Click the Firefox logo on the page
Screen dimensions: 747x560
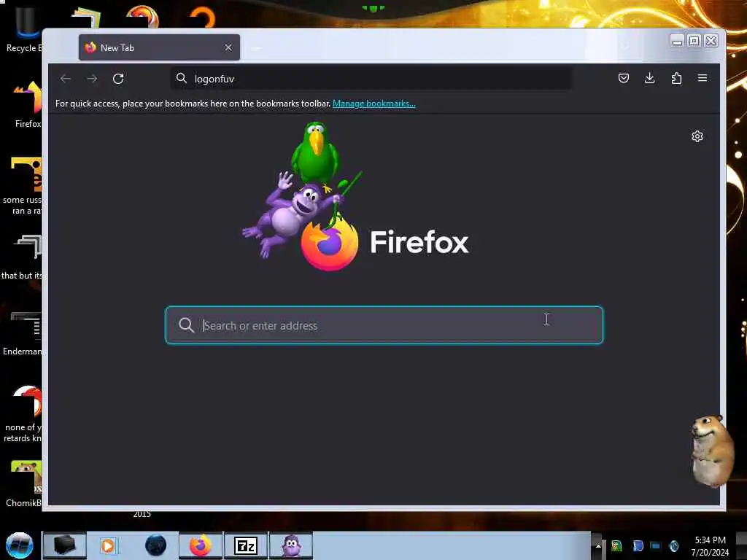coord(329,243)
